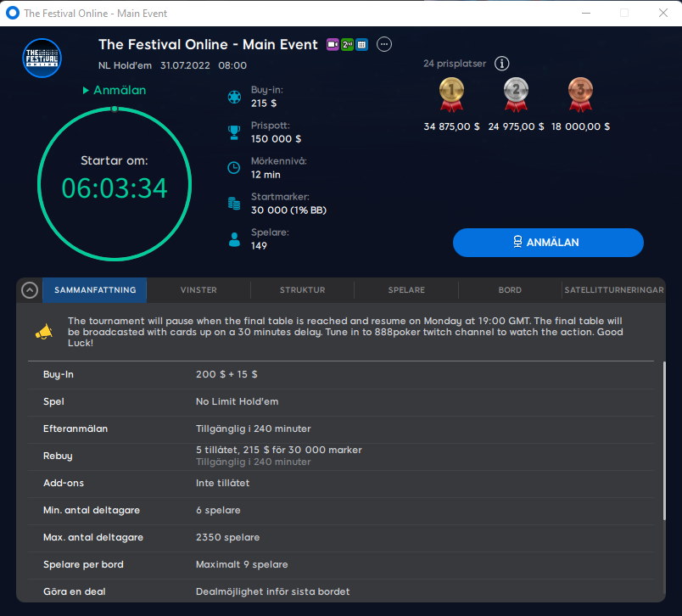Click the megaphone announcement icon
The height and width of the screenshot is (616, 682).
click(42, 332)
